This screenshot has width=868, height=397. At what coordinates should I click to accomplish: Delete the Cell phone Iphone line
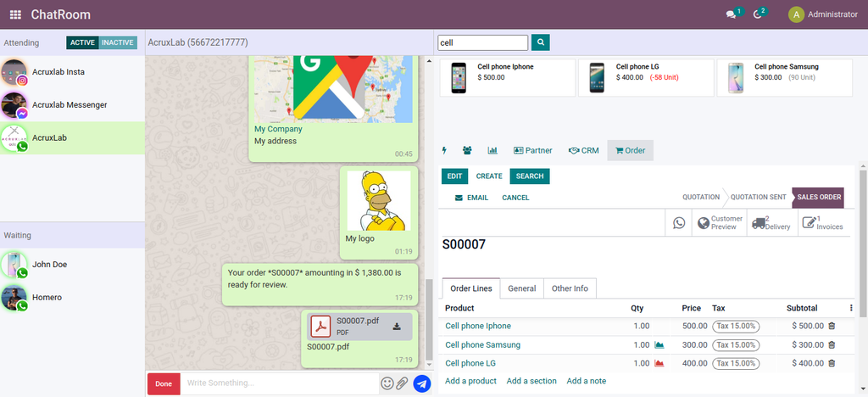pyautogui.click(x=832, y=326)
